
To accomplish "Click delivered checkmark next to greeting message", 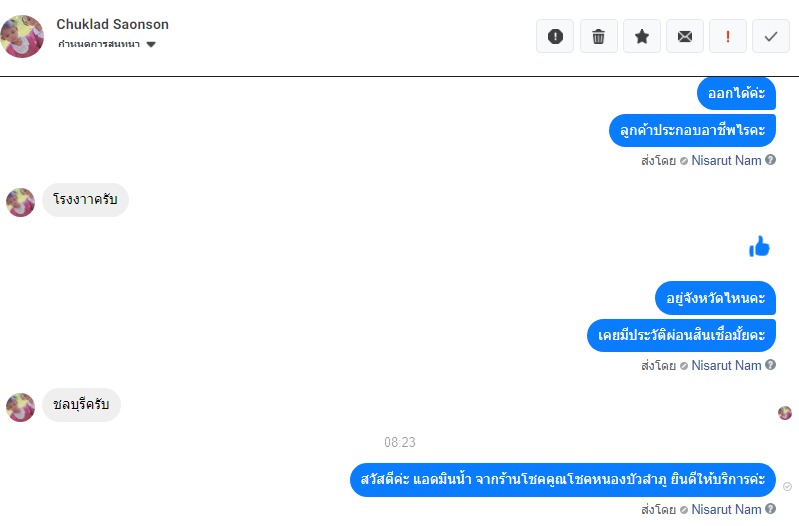I will pyautogui.click(x=787, y=486).
